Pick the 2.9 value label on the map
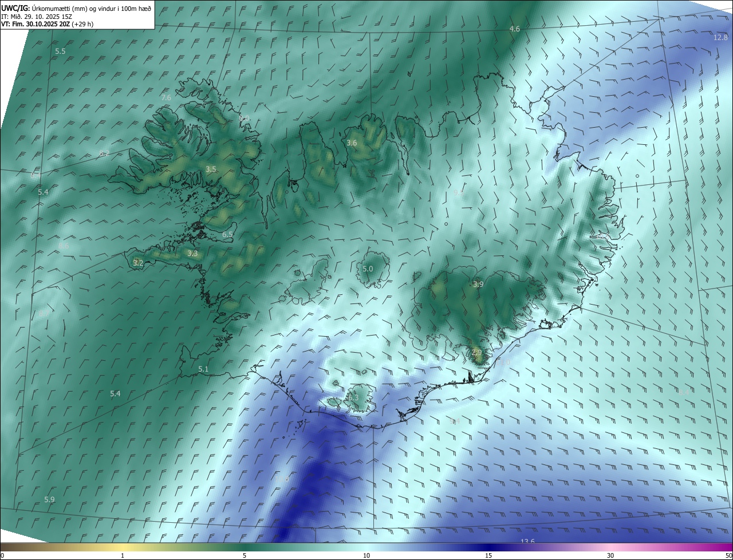 pyautogui.click(x=476, y=352)
